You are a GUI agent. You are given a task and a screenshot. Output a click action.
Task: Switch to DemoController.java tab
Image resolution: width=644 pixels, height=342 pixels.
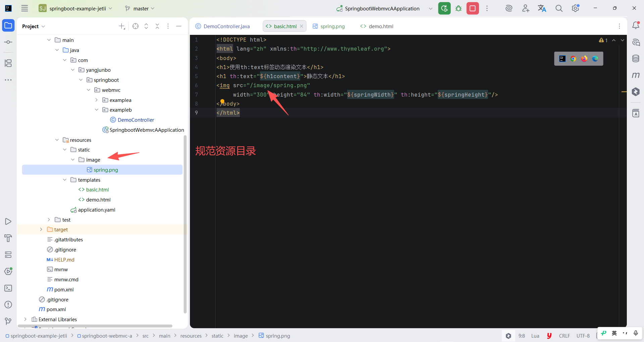pyautogui.click(x=223, y=26)
